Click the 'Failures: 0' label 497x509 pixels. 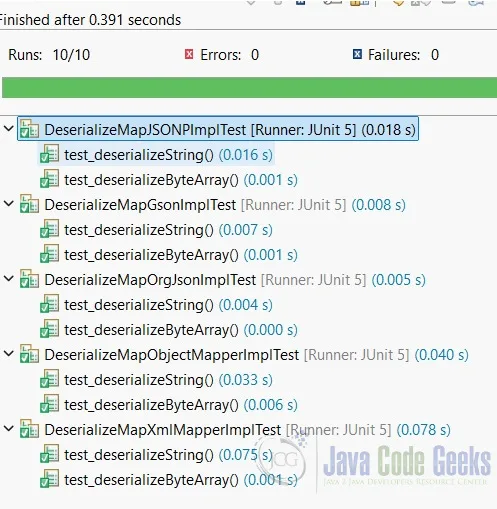pyautogui.click(x=403, y=55)
